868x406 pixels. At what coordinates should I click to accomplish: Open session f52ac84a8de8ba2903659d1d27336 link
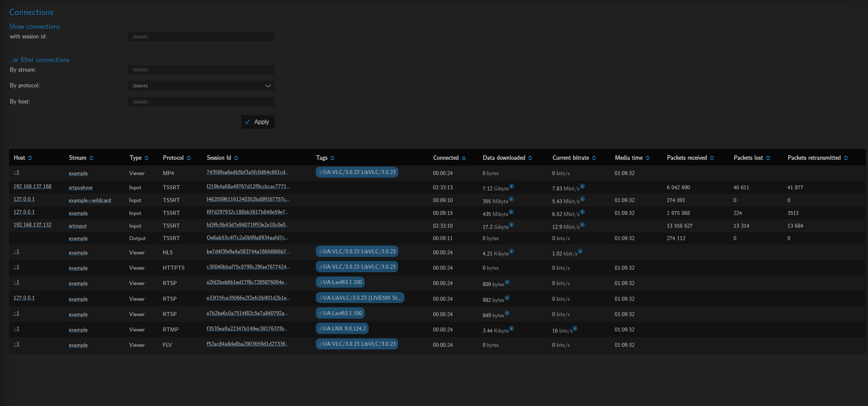(247, 344)
